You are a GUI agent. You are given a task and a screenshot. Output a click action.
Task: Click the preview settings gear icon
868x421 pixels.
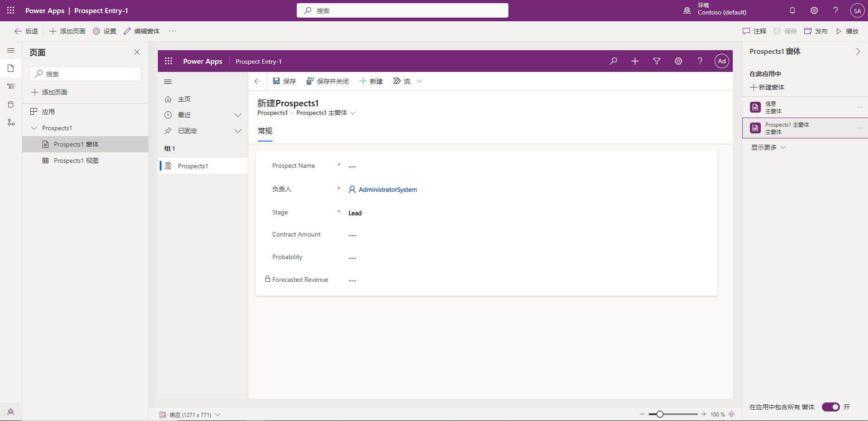[678, 61]
